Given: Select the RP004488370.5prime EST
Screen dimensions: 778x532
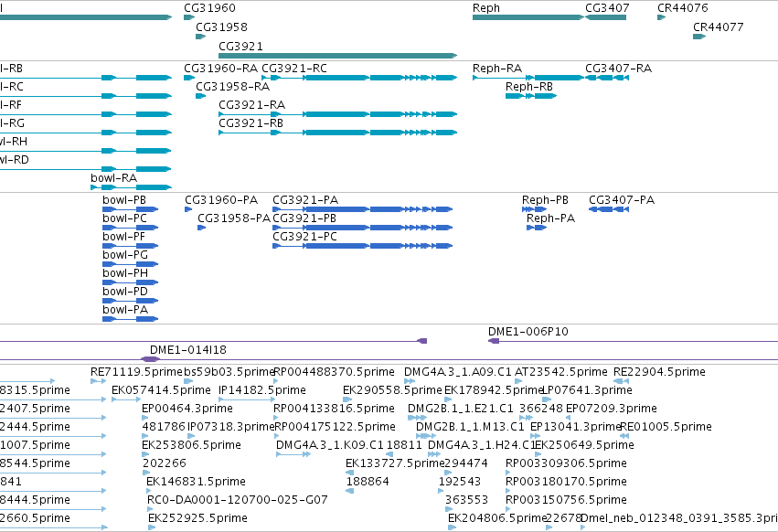Looking at the screenshot, I should [276, 381].
